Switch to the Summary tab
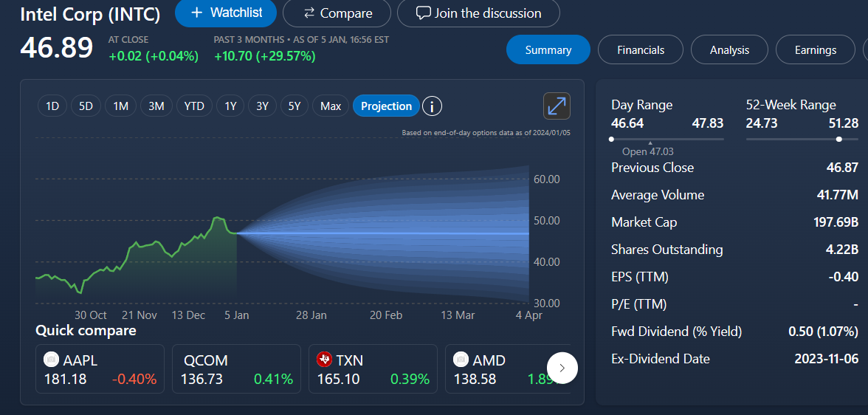The height and width of the screenshot is (415, 868). tap(548, 50)
